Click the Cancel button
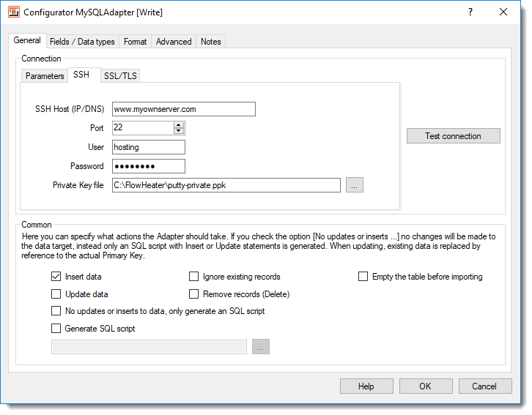 (x=485, y=386)
